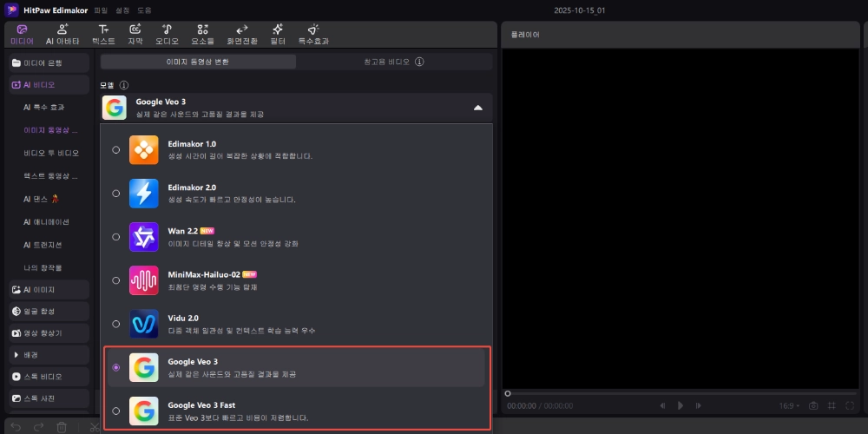This screenshot has width=868, height=434.
Task: Collapse the Google Veo 3 model dropdown
Action: click(477, 108)
